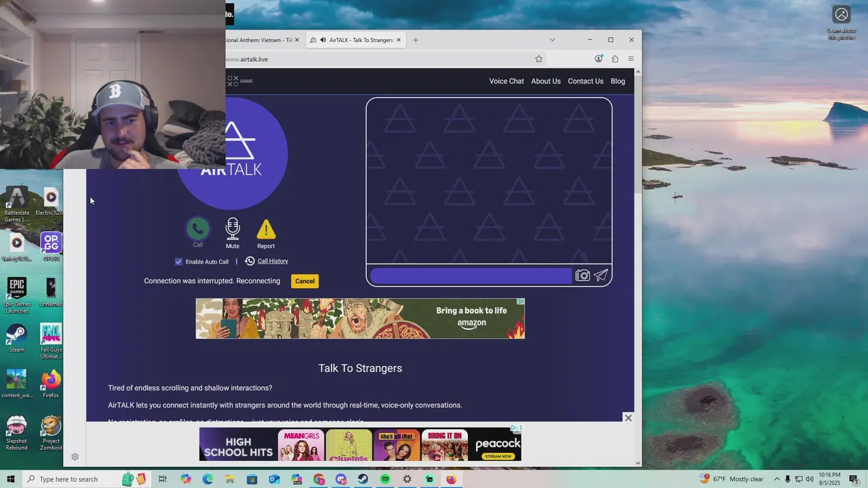Click the volume icon in system tray

(810, 479)
